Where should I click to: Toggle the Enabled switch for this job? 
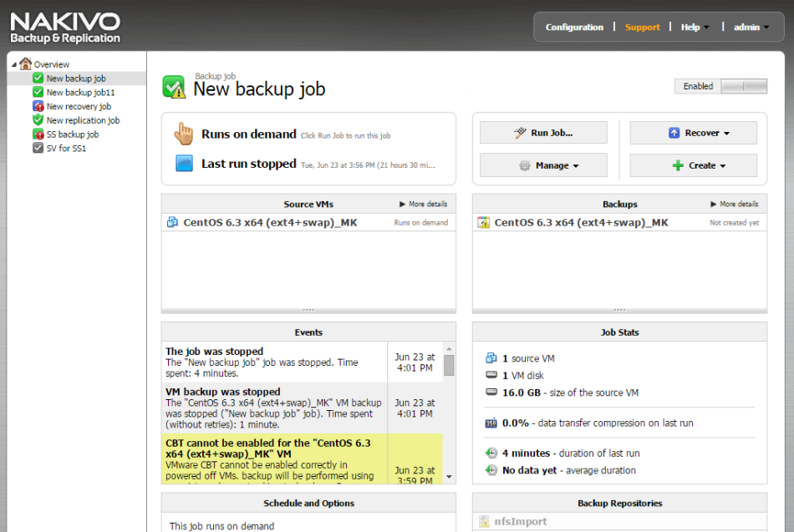[x=744, y=86]
